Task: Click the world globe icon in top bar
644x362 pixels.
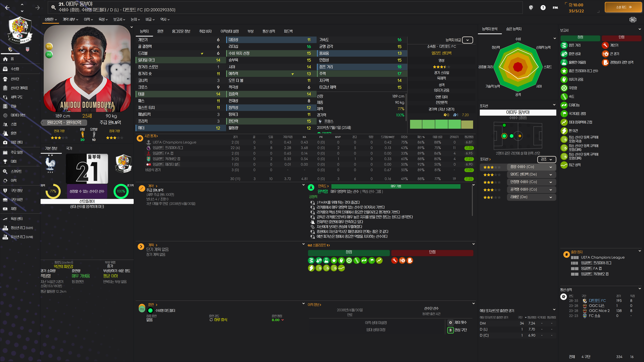Action: pos(531,8)
